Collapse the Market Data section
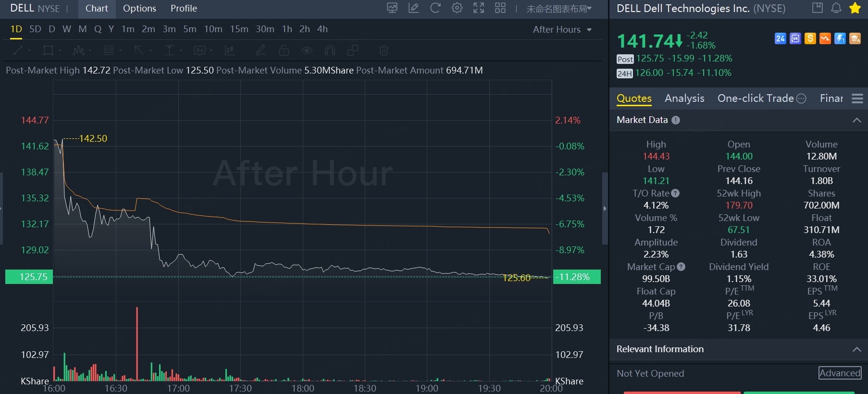868x394 pixels. pos(856,120)
